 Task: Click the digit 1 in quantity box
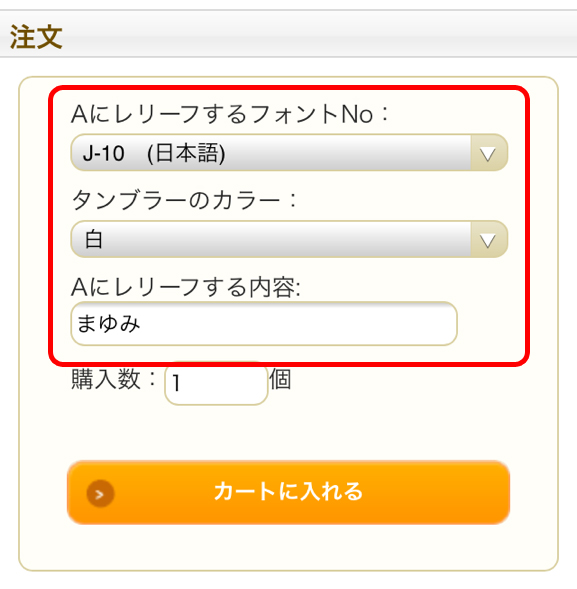tap(176, 384)
